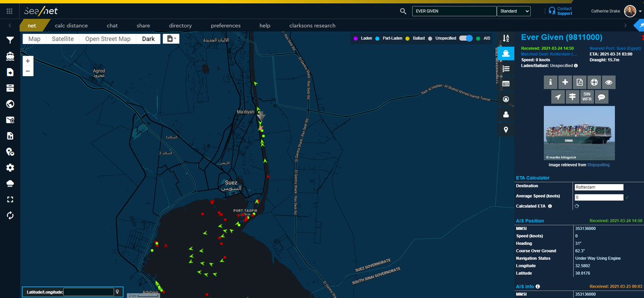Open the filter funnel tool in sidebar
This screenshot has width=644, height=298.
(10, 40)
